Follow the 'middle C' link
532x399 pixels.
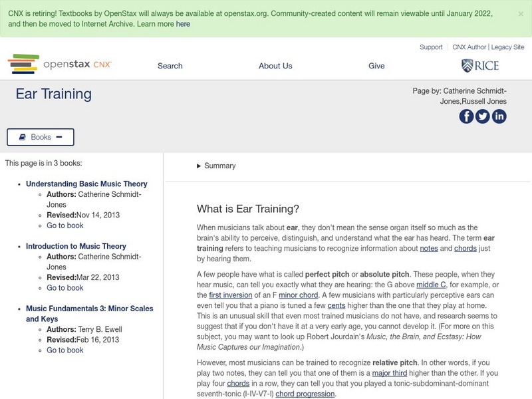pos(431,285)
